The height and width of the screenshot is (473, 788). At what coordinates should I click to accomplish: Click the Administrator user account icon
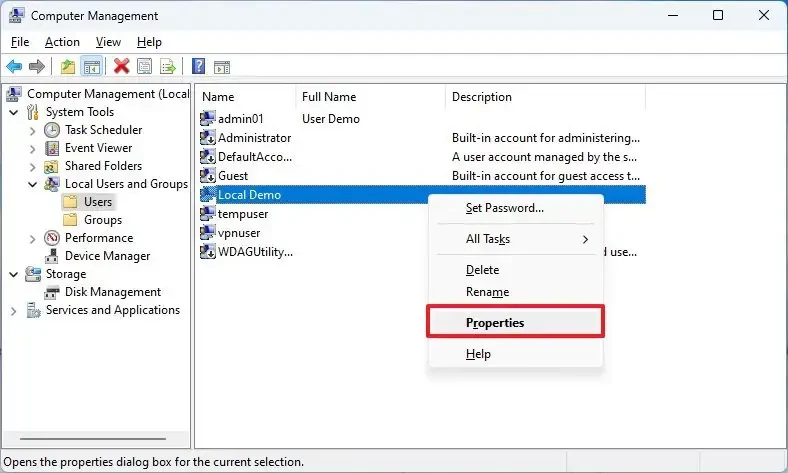click(208, 138)
